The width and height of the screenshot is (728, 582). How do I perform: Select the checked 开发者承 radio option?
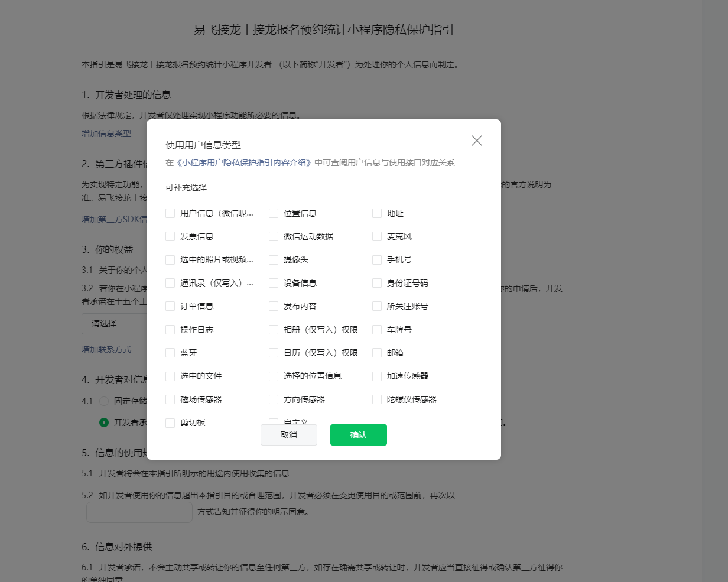point(104,422)
